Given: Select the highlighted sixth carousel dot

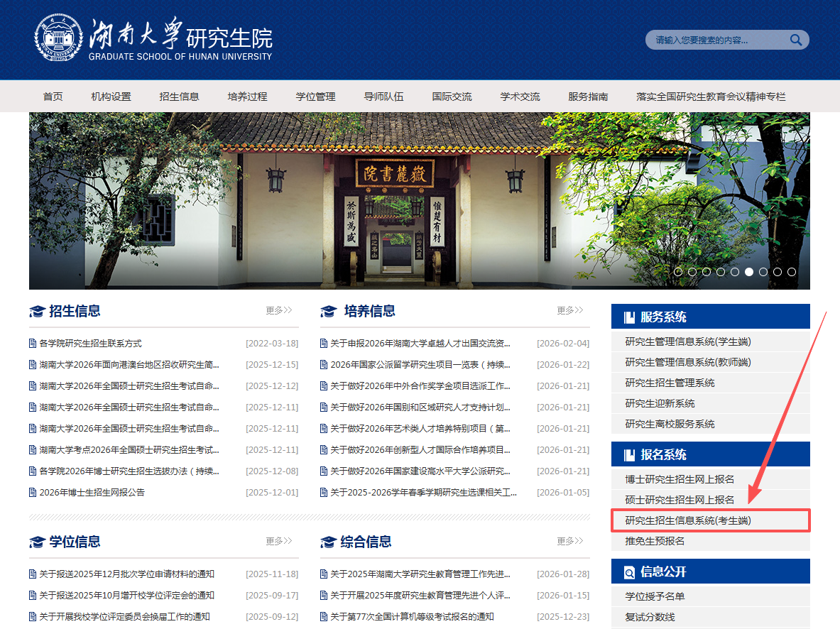Looking at the screenshot, I should click(x=749, y=272).
